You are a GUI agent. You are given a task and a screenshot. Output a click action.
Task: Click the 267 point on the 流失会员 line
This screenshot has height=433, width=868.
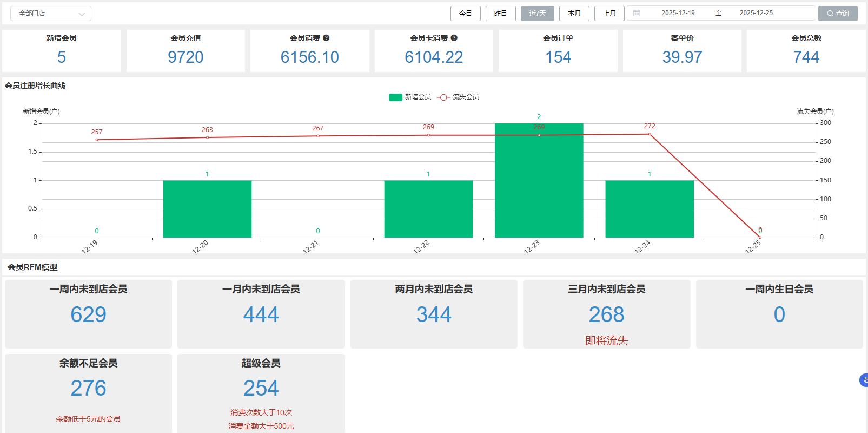(318, 136)
